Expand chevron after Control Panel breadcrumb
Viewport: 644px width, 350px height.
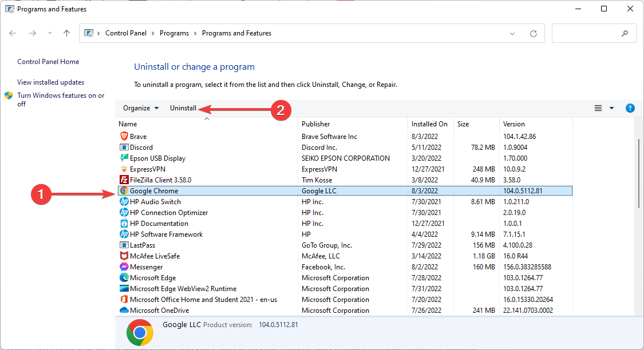click(153, 33)
